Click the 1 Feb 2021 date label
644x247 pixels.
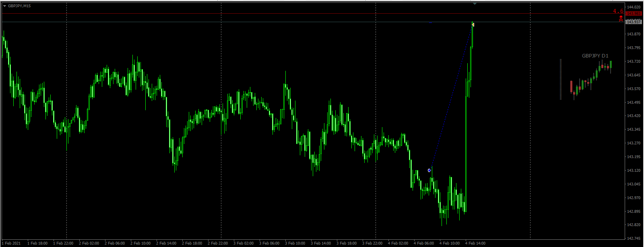click(x=11, y=243)
